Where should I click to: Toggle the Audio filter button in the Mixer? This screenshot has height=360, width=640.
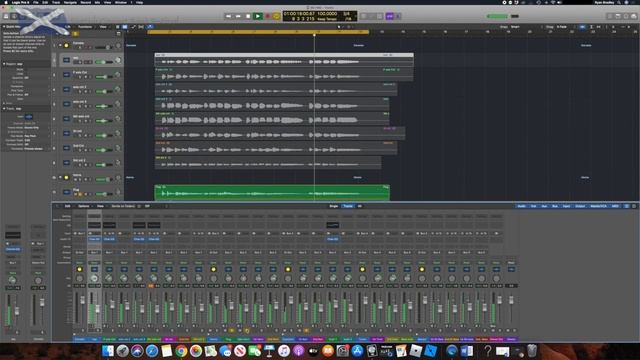[x=522, y=206]
